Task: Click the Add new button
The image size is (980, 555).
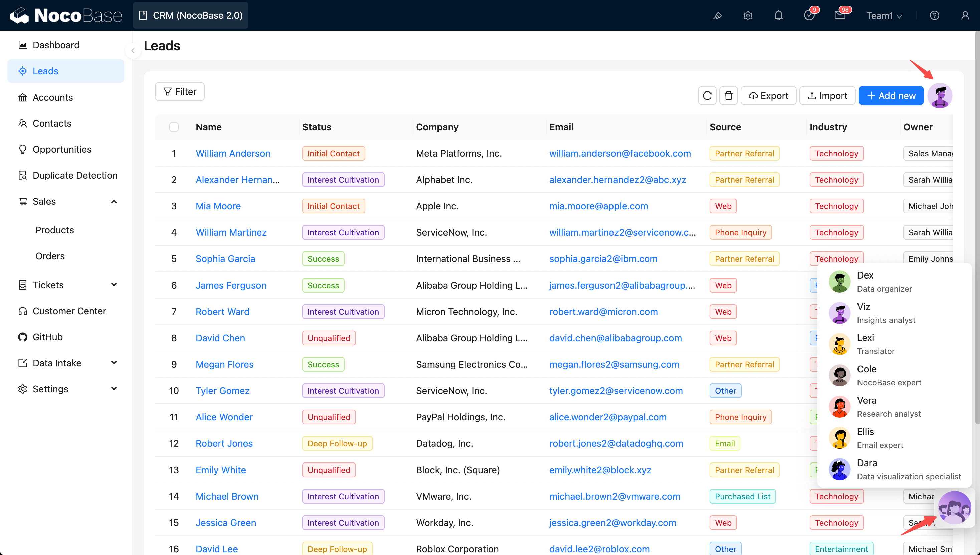Action: [891, 96]
